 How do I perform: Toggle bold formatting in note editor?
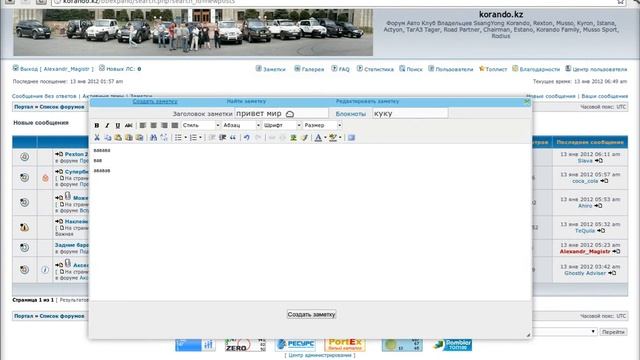tap(97, 125)
